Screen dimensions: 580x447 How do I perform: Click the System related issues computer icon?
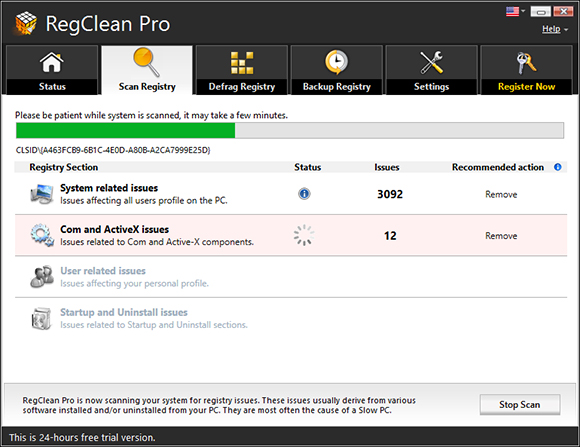[x=41, y=194]
